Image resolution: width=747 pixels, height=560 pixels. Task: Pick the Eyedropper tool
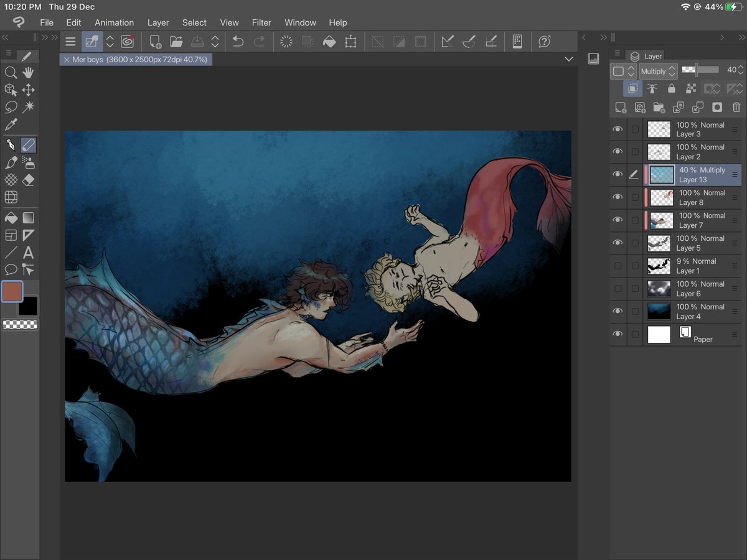pyautogui.click(x=11, y=124)
